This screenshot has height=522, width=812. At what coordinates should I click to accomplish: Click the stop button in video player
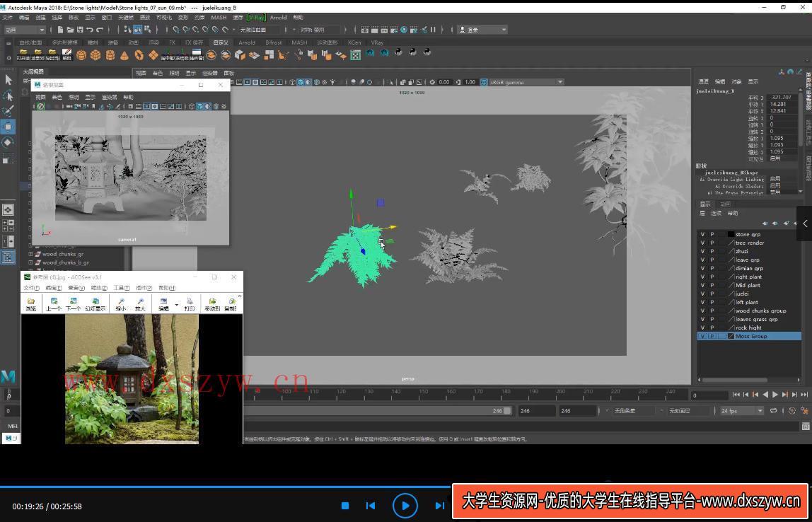pyautogui.click(x=345, y=506)
